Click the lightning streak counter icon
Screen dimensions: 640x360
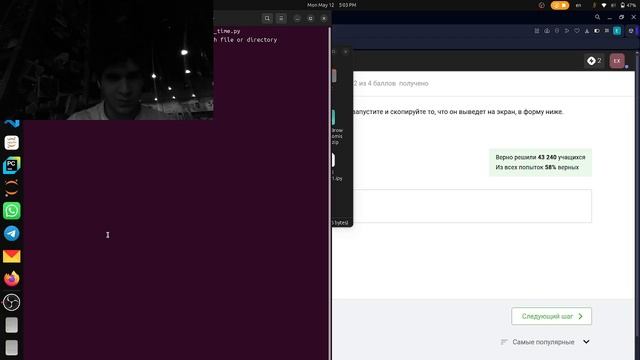pos(594,61)
